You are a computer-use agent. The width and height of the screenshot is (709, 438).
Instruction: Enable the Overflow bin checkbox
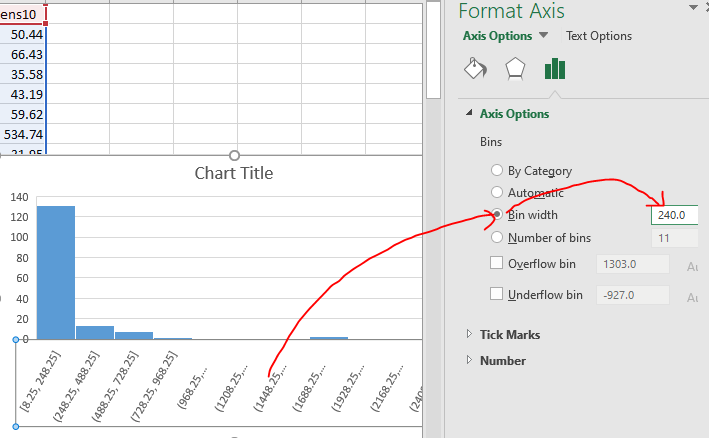[497, 264]
